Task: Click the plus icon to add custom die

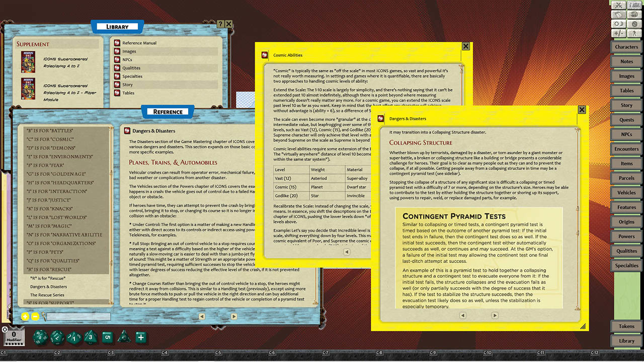Action: point(141,338)
